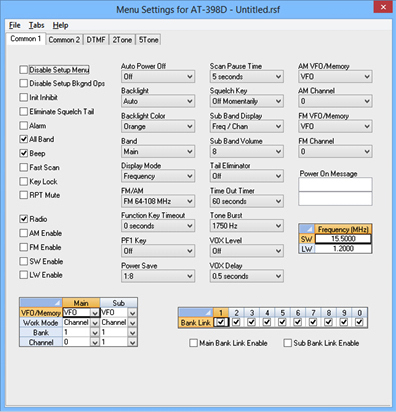Open the Power Save dropdown
The height and width of the screenshot is (412, 396).
coord(158,276)
